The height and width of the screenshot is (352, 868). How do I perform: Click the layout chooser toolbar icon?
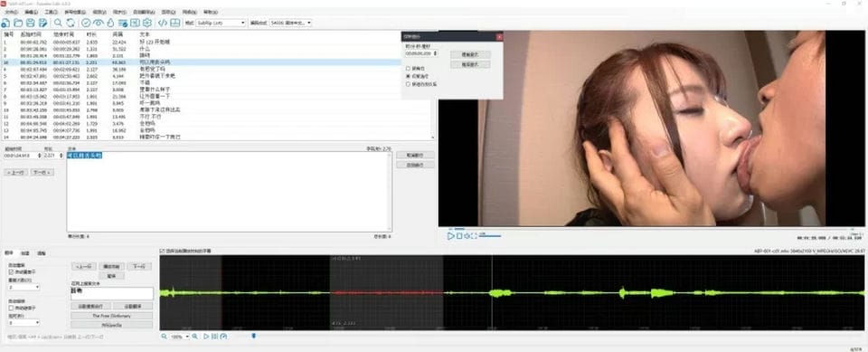pos(175,23)
